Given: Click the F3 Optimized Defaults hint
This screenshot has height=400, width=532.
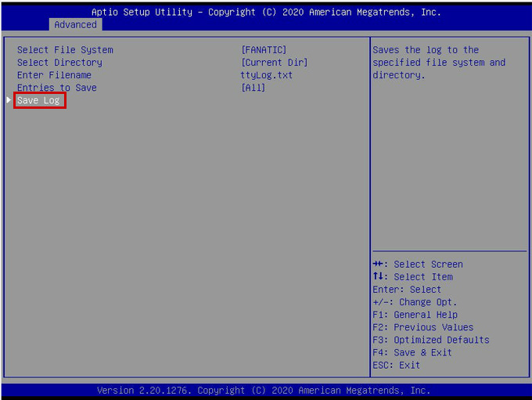Looking at the screenshot, I should click(x=430, y=340).
